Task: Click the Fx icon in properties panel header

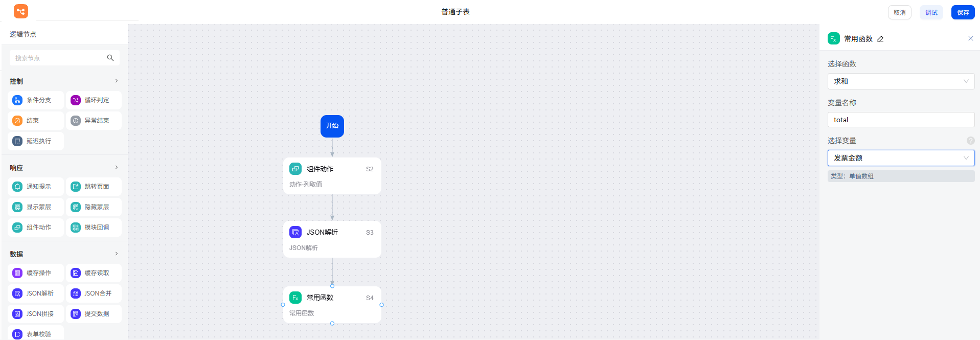Action: coord(834,39)
